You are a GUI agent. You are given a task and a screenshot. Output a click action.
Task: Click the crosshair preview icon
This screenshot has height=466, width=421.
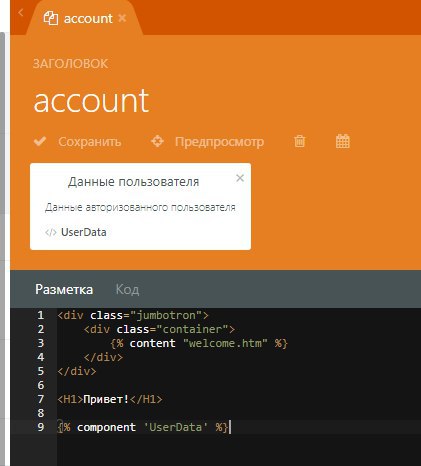tap(157, 141)
